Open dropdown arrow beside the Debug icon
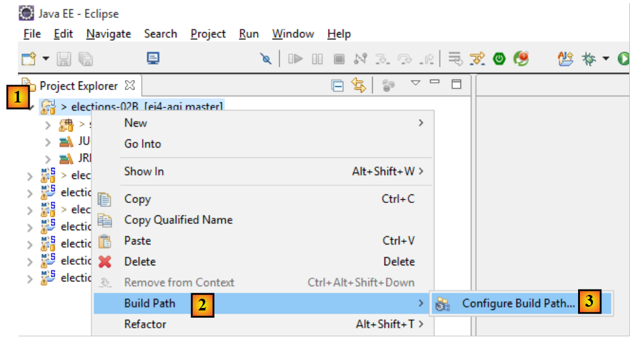Screen dimensions: 644x353 pos(605,59)
